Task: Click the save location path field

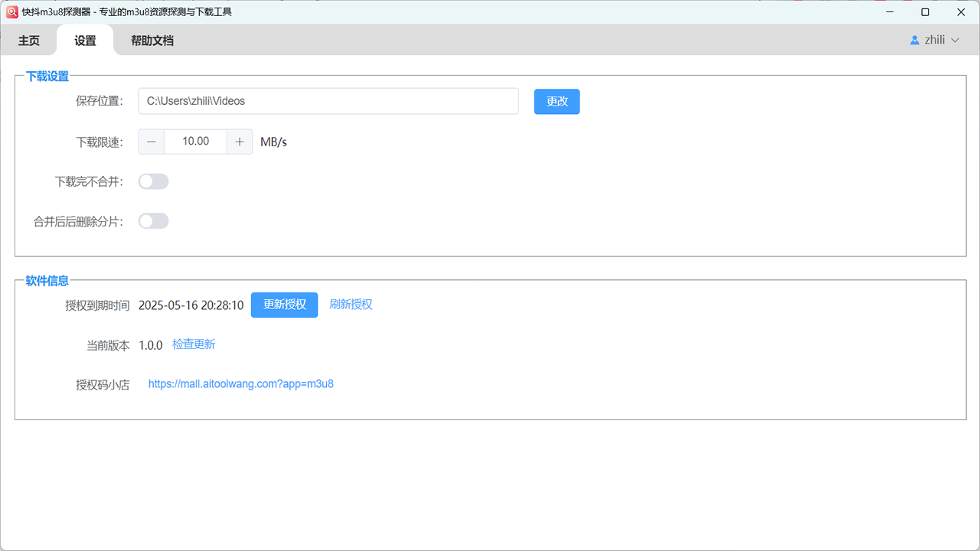Action: (328, 101)
